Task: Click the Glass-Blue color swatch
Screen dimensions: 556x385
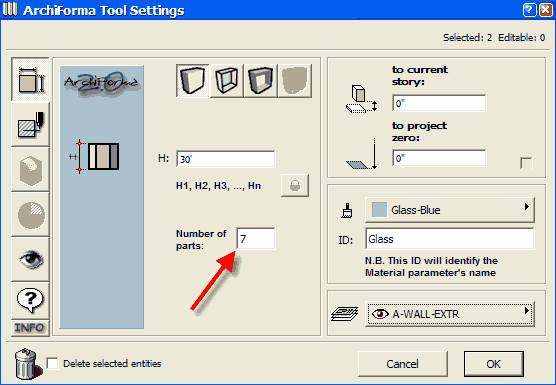Action: tap(379, 210)
